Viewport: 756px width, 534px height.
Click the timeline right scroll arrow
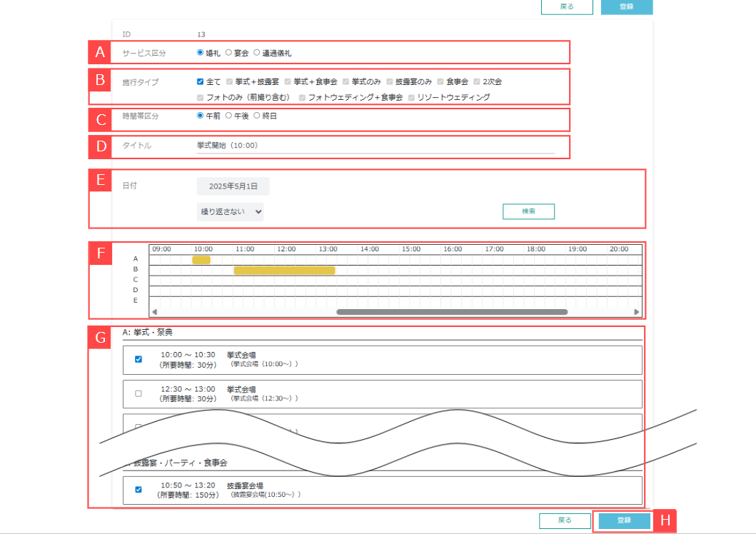[637, 312]
